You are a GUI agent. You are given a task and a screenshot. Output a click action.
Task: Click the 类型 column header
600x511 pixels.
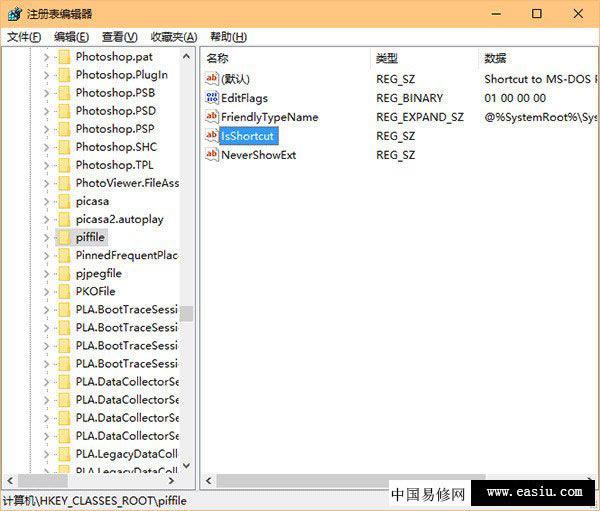click(386, 58)
